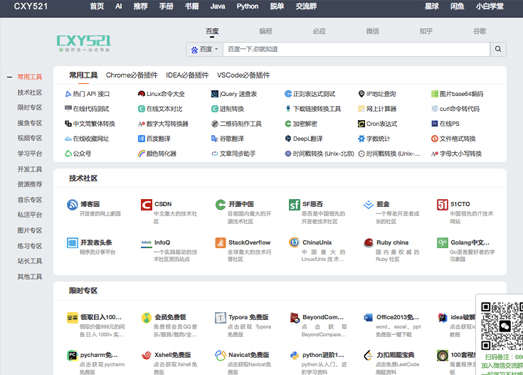Go to 音乐专区 in sidebar

tap(30, 200)
